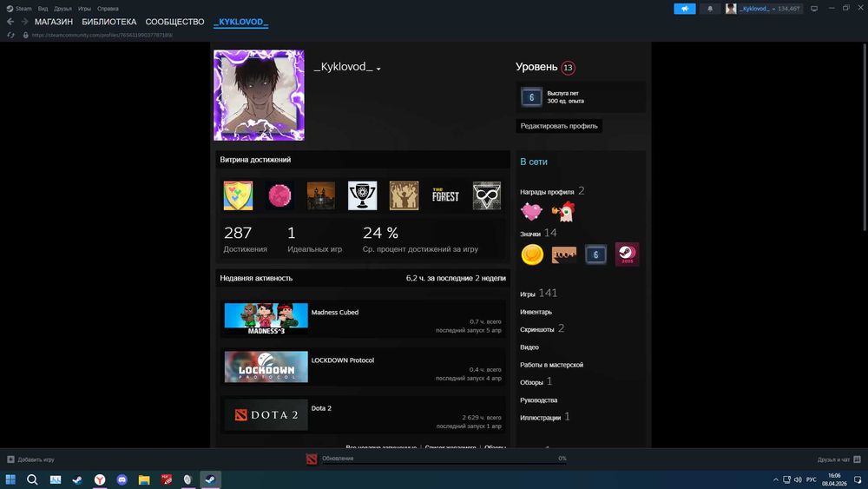Viewport: 868px width, 489px height.
Task: Open the Windows system tray hidden icons chevron
Action: [775, 479]
